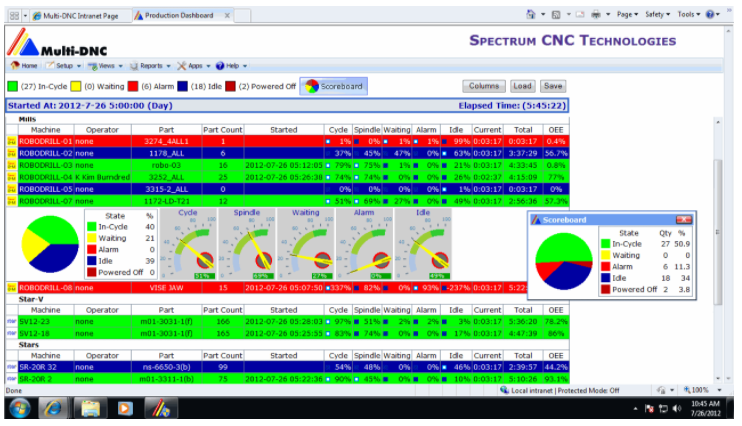The width and height of the screenshot is (742, 426).
Task: Open File Explorer from the taskbar
Action: coord(90,408)
